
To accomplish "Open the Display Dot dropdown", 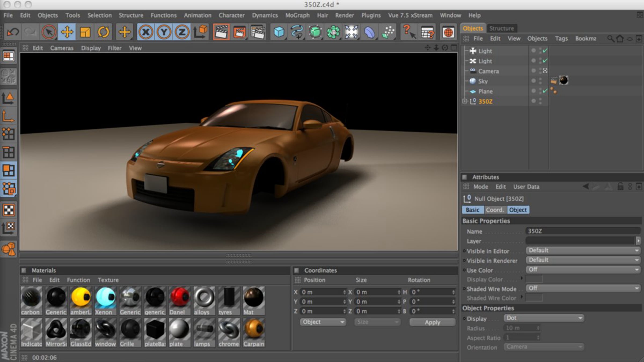I will click(544, 318).
